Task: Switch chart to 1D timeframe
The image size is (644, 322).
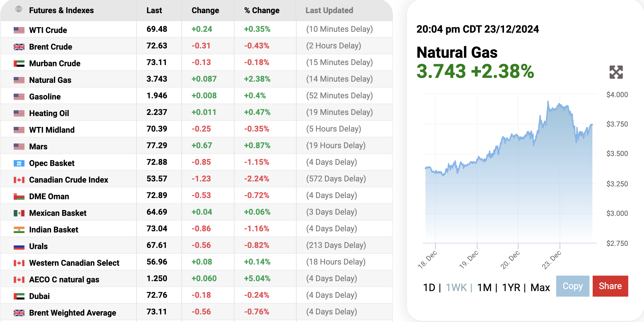Action: point(429,288)
